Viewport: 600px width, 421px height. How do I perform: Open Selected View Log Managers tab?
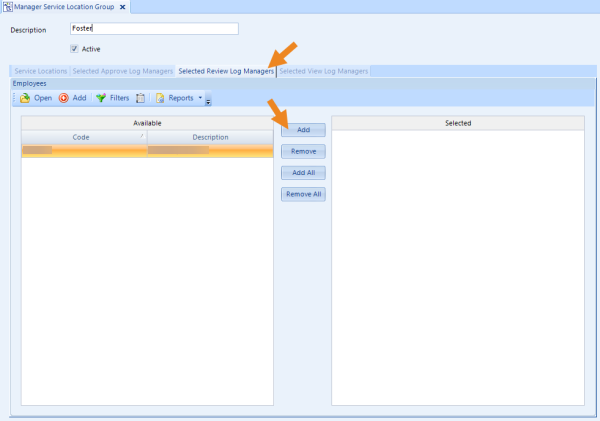(x=324, y=71)
